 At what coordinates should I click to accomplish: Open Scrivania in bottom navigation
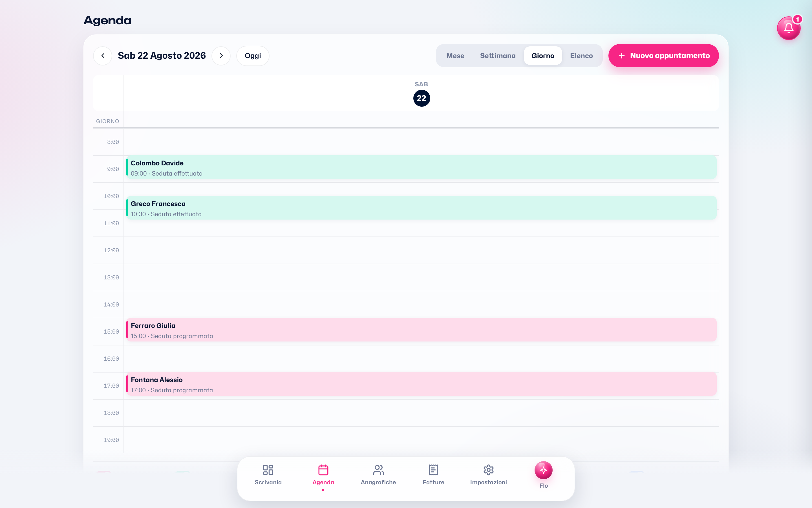click(x=268, y=475)
